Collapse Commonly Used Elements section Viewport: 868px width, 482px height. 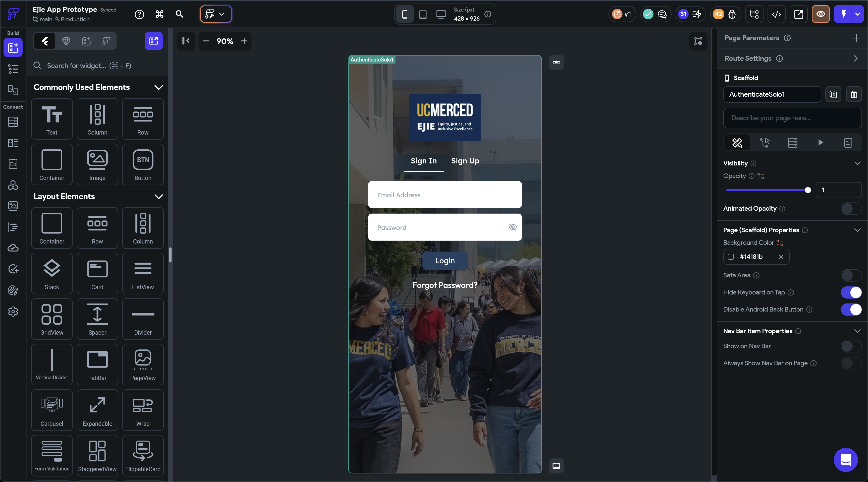158,88
